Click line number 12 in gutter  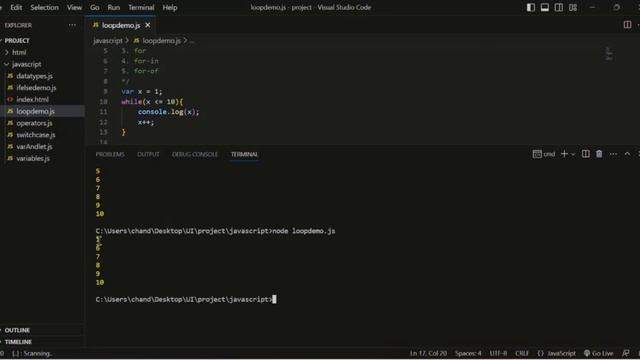(103, 122)
